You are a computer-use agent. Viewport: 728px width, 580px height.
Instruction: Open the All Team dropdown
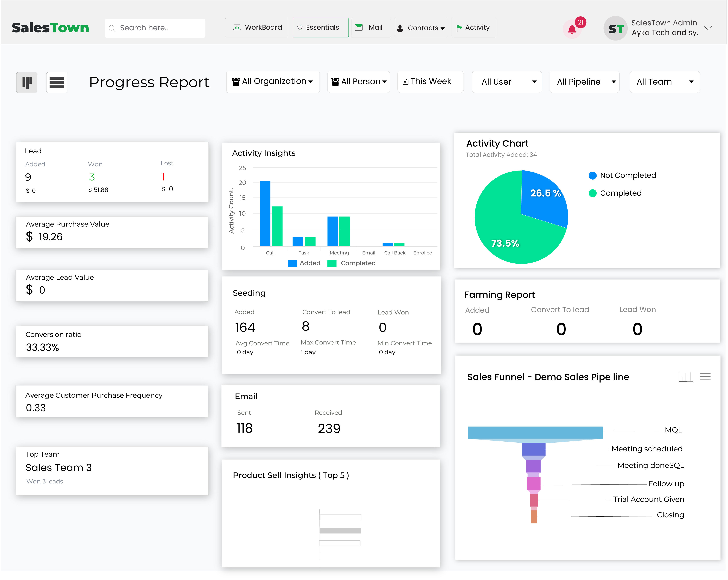(x=665, y=82)
